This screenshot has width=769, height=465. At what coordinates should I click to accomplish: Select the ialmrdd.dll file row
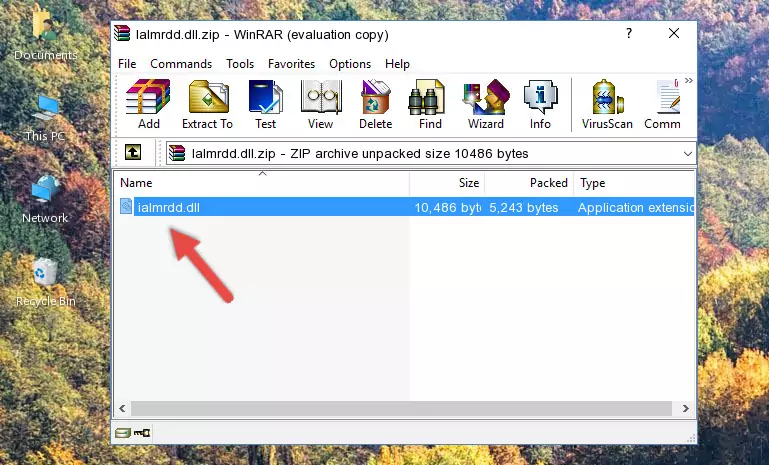pos(406,207)
